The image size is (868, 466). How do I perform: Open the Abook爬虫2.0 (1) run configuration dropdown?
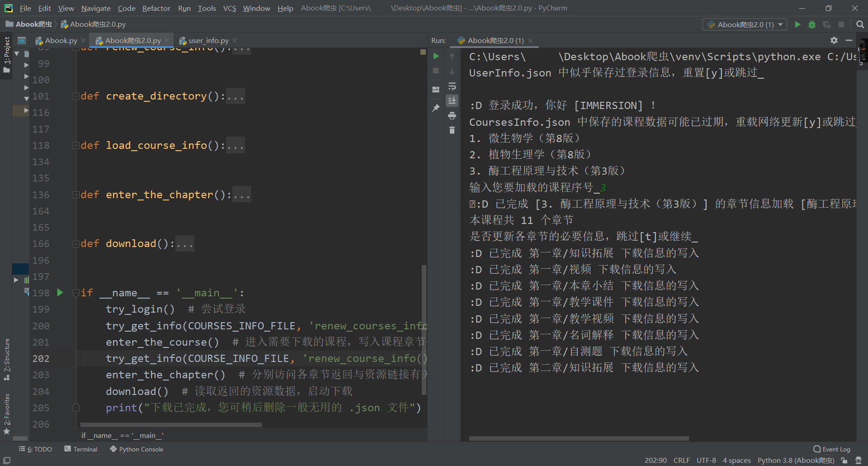(745, 24)
